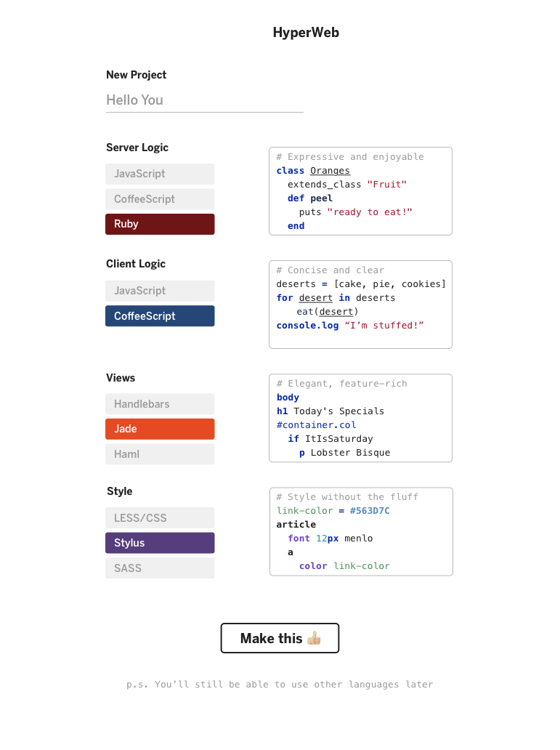Pick SASS as style language
The width and height of the screenshot is (560, 750).
[x=160, y=568]
